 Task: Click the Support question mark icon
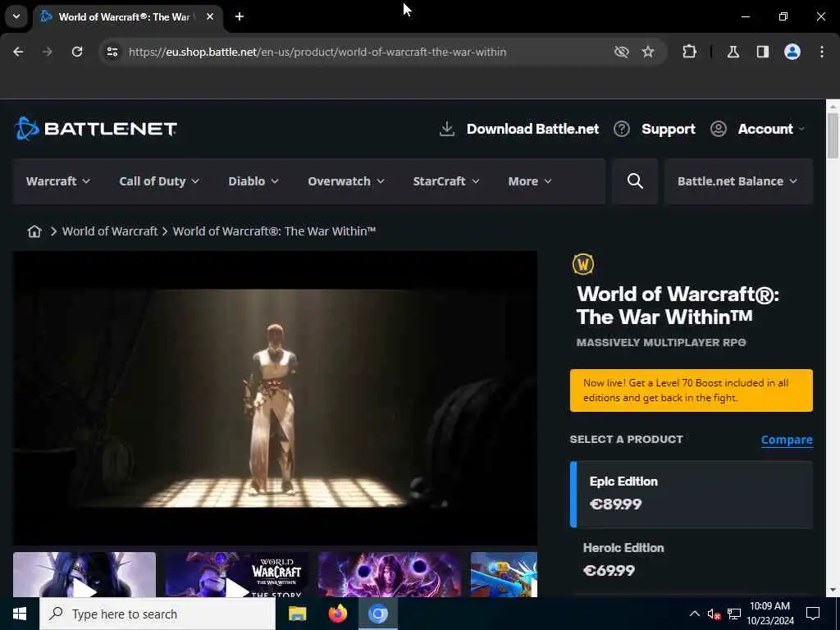622,129
